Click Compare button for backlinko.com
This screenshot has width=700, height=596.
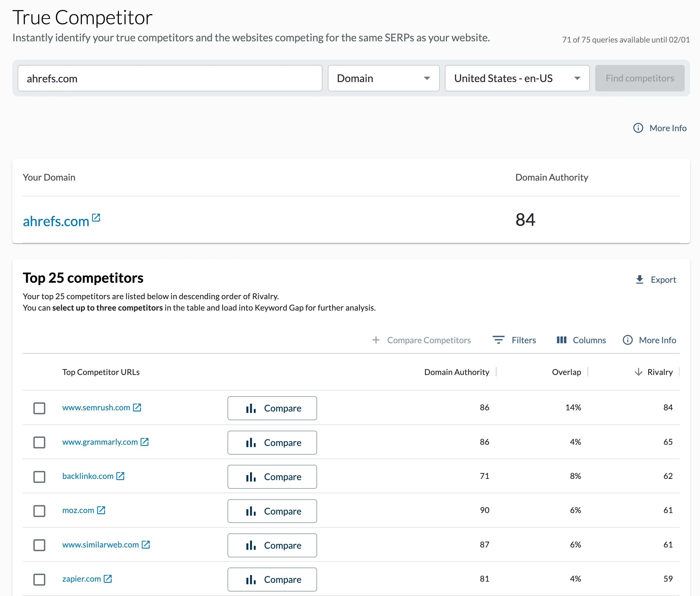tap(272, 477)
